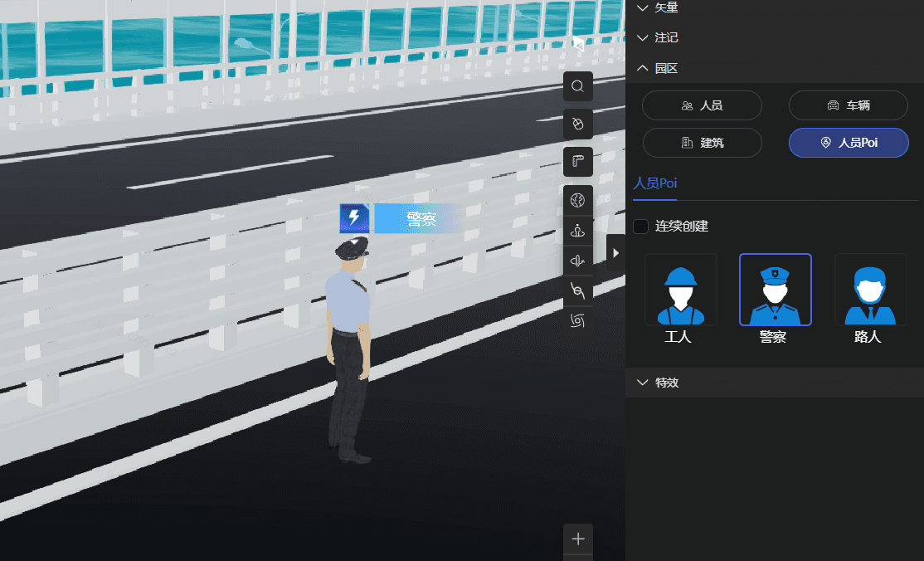This screenshot has height=561, width=924.
Task: Click the person-on-ring walk mode icon
Action: 578,233
